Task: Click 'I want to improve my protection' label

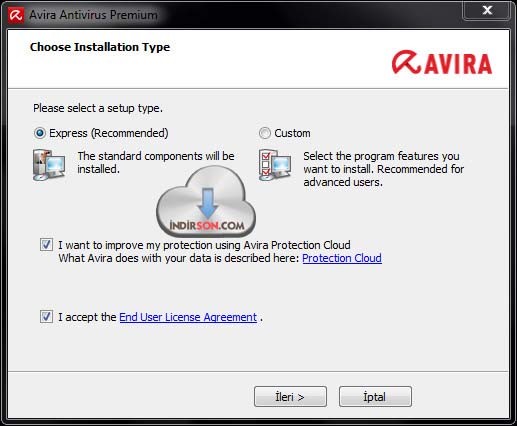Action: click(204, 245)
